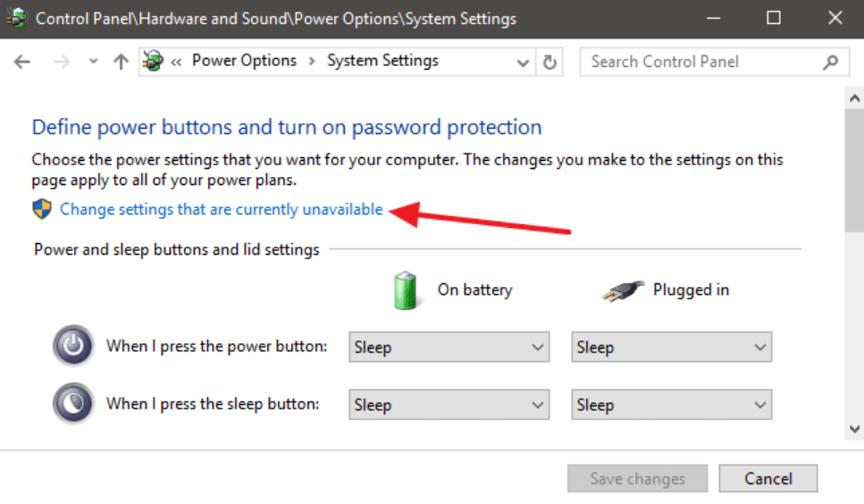Expand address bar history dropdown
864x504 pixels.
tap(524, 62)
